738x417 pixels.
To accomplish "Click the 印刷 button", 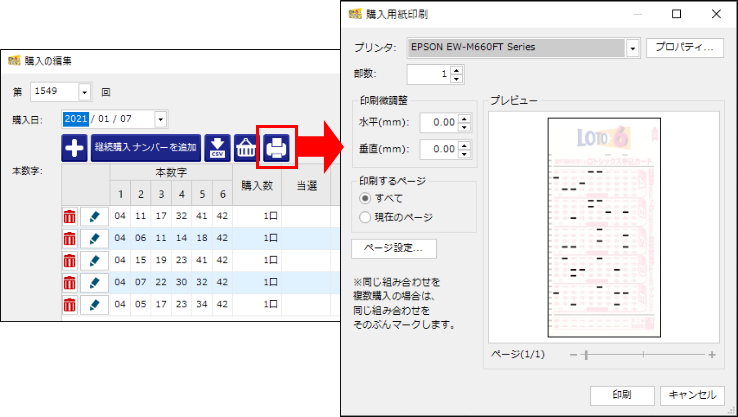I will (x=622, y=395).
